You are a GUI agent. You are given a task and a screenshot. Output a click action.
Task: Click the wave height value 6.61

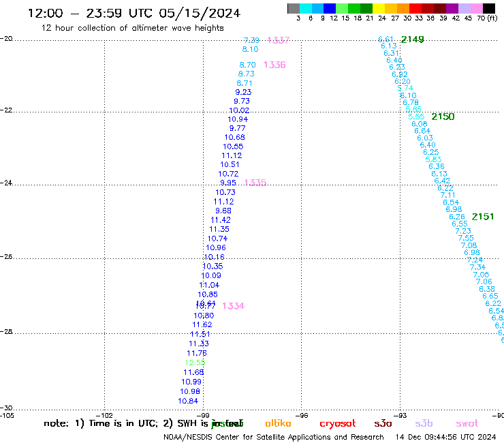tap(385, 40)
